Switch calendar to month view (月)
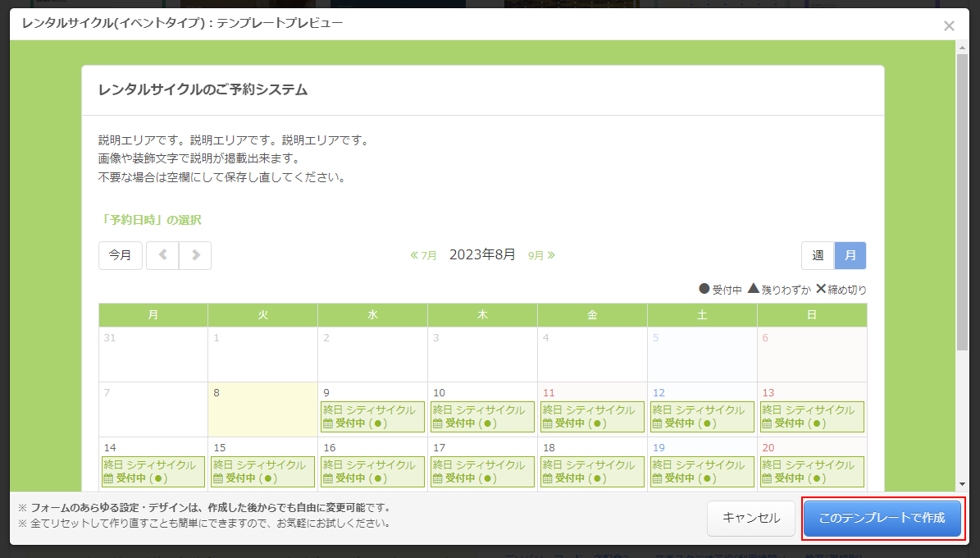980x558 pixels. (x=850, y=255)
